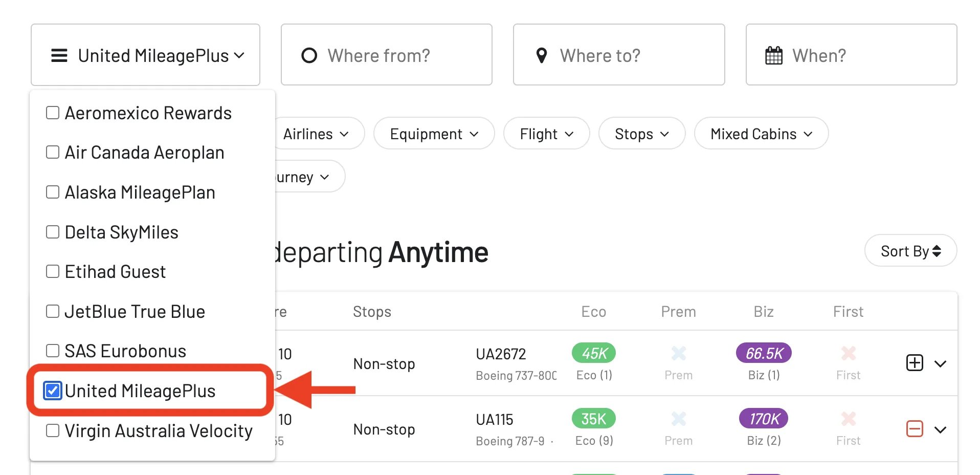The height and width of the screenshot is (475, 980).
Task: Click the Where to? input field
Action: click(x=619, y=55)
